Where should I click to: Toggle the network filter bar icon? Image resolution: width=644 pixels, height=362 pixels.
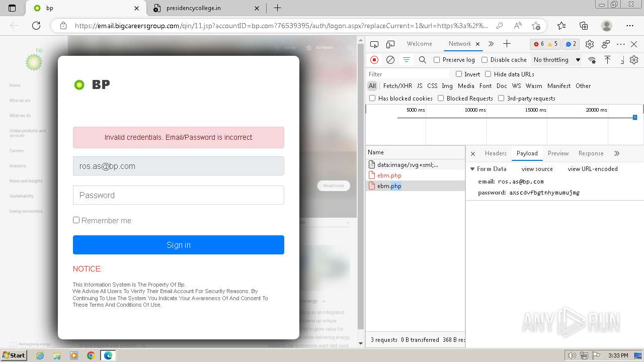point(407,60)
